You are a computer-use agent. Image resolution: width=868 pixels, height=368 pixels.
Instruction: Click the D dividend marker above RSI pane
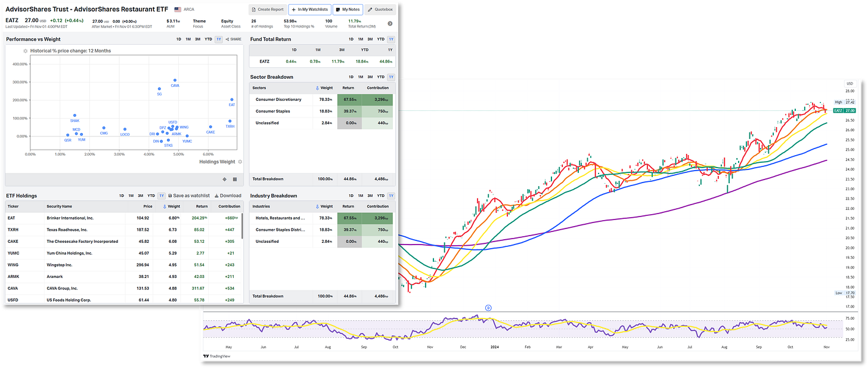[x=488, y=308]
